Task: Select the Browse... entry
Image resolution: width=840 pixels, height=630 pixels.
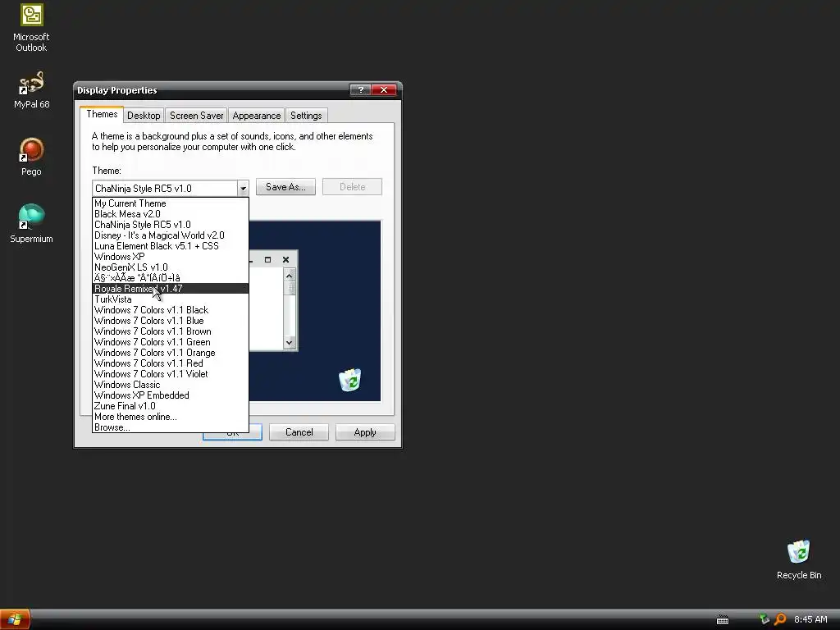Action: click(x=171, y=427)
